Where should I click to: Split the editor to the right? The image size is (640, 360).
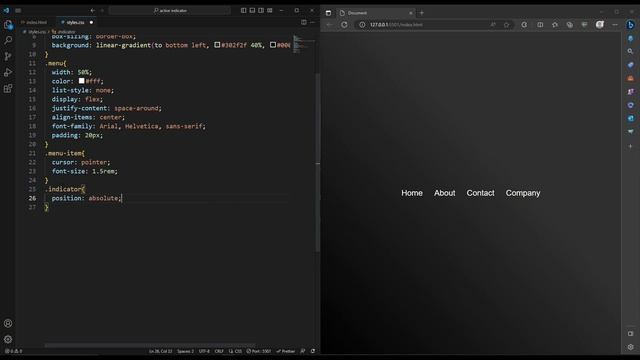pyautogui.click(x=304, y=22)
